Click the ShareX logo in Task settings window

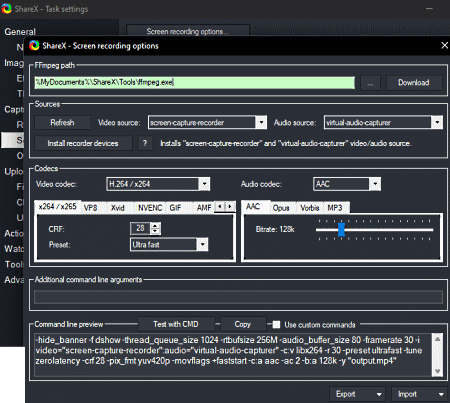tap(6, 9)
